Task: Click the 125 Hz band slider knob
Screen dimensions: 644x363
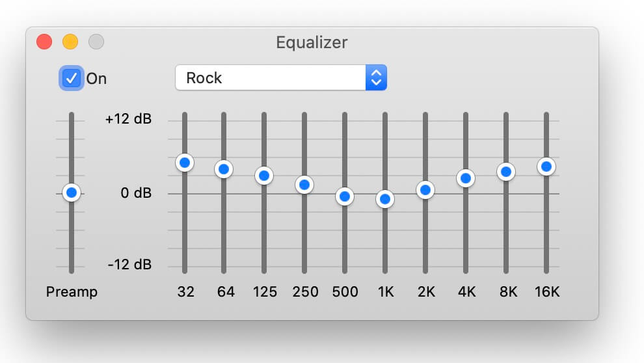Action: (x=264, y=176)
